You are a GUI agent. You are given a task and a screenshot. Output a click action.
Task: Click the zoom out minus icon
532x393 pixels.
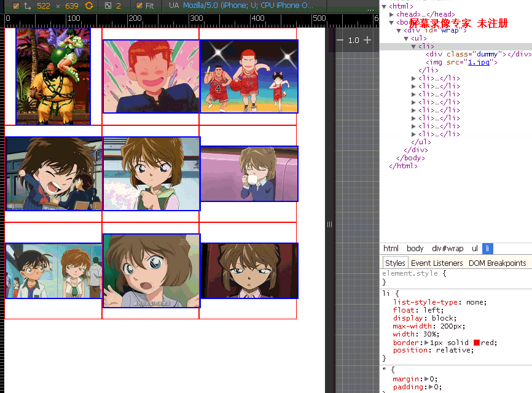(x=340, y=40)
